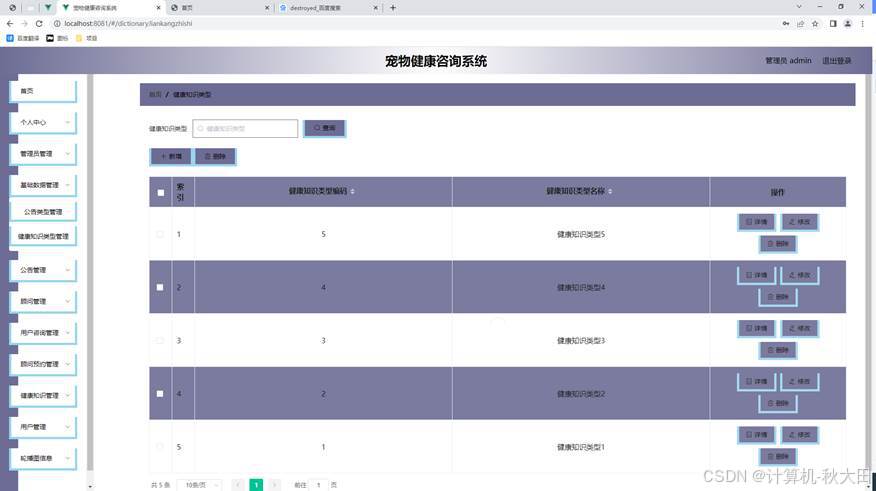The height and width of the screenshot is (491, 876).
Task: Switch to 首页 browser tab
Action: click(219, 8)
